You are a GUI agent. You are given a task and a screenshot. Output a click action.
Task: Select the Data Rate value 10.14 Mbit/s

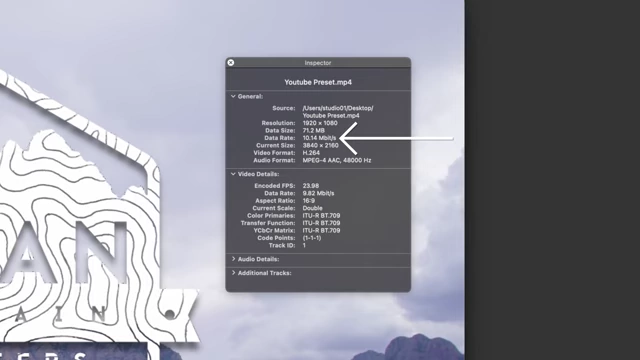pyautogui.click(x=319, y=138)
